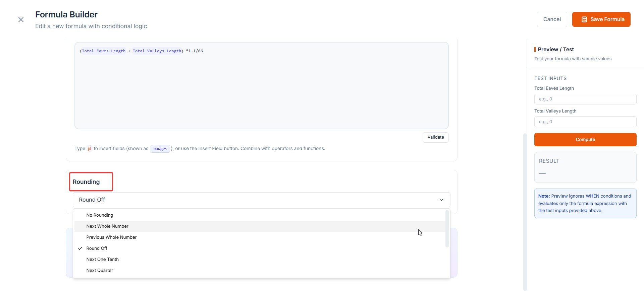Click the Note about WHEN conditions
Image resolution: width=644 pixels, height=291 pixels.
pos(585,203)
